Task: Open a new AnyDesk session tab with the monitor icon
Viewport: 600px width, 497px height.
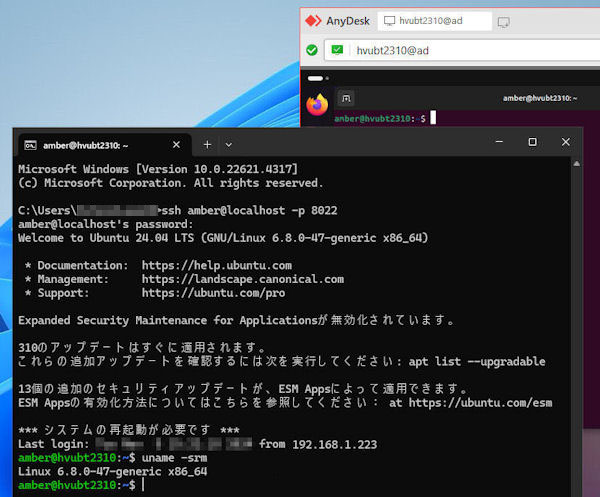Action: pyautogui.click(x=504, y=22)
